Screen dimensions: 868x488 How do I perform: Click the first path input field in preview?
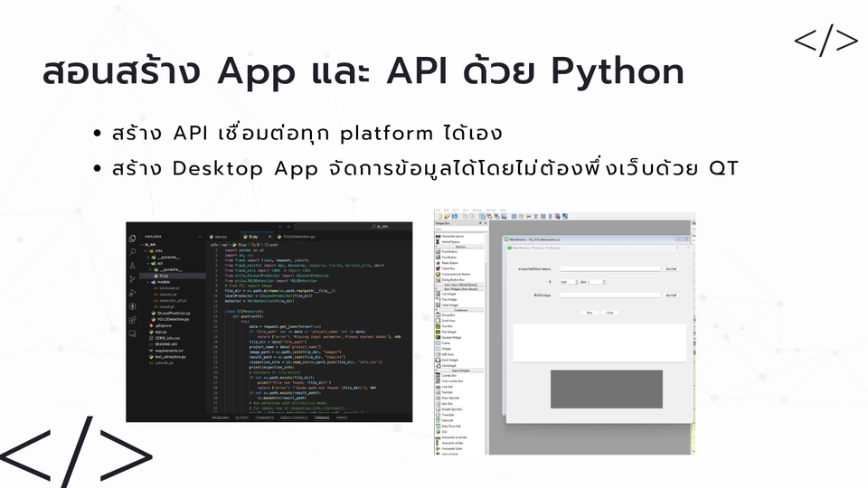[610, 269]
